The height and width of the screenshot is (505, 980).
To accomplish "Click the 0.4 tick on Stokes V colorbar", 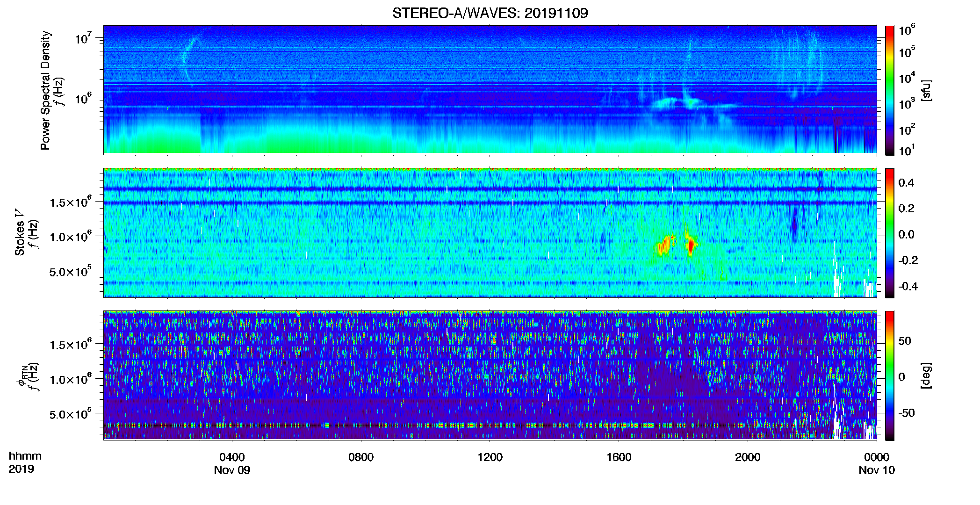I will pyautogui.click(x=906, y=183).
